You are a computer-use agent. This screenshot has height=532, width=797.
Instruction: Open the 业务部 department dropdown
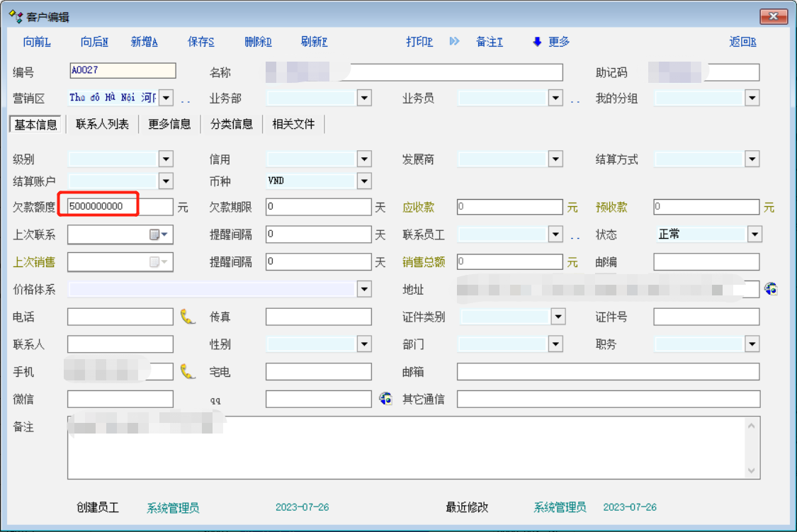[x=364, y=98]
